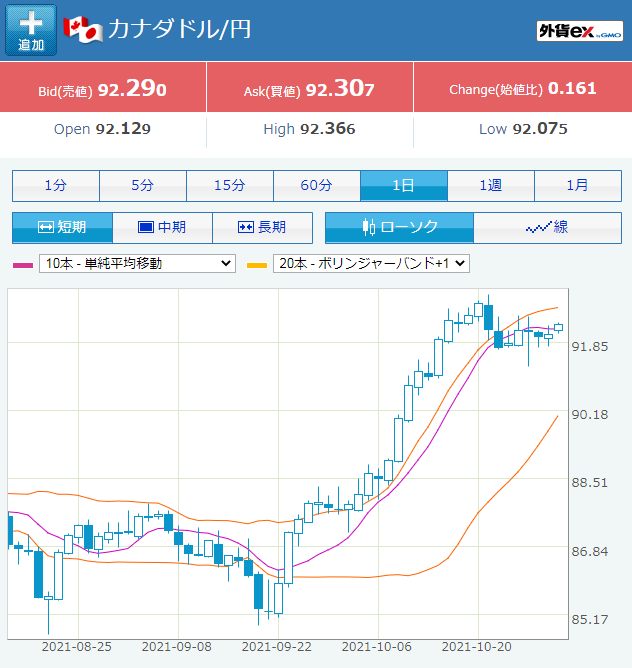Click the 2021-08-25 date axis label
The height and width of the screenshot is (668, 632).
coord(77,647)
